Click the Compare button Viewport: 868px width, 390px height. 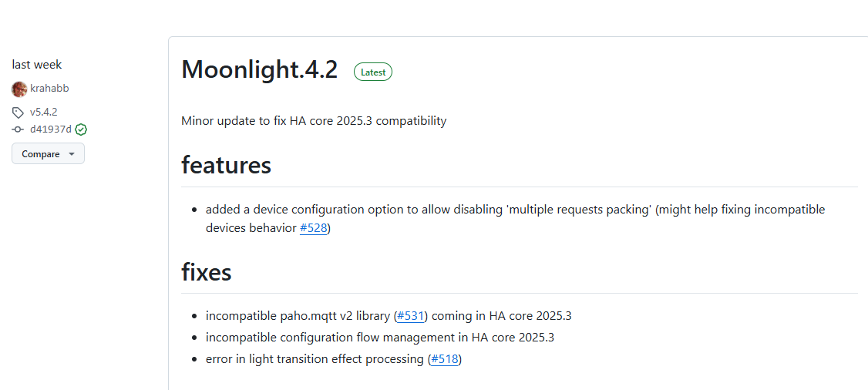pos(48,154)
